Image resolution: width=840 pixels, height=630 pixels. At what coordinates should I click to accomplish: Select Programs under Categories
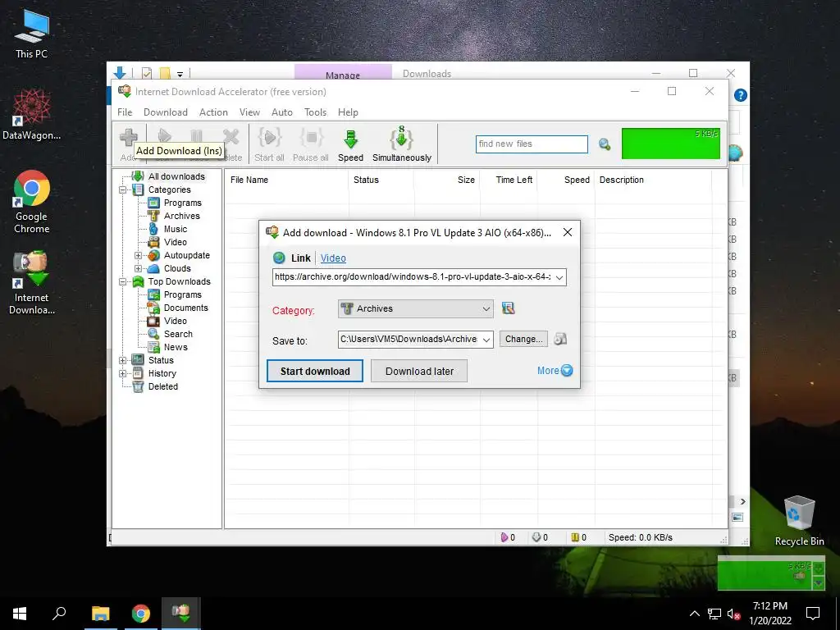(183, 203)
